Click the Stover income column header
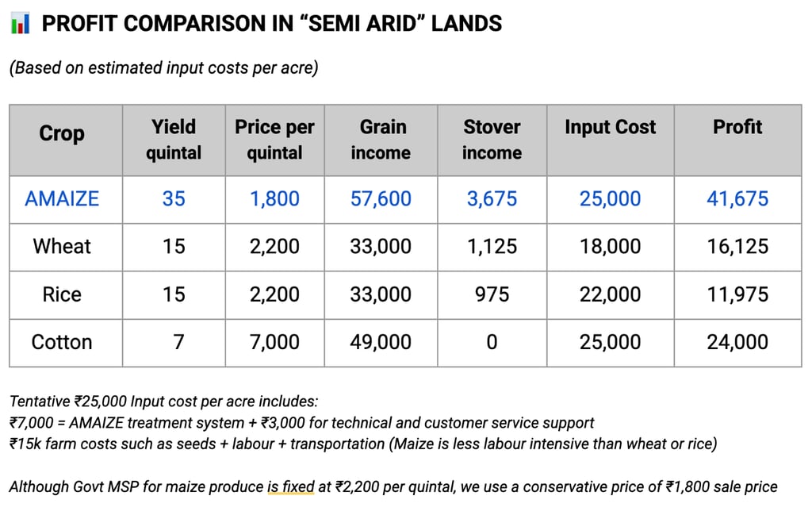Viewport: 812px width, 515px height. point(492,139)
